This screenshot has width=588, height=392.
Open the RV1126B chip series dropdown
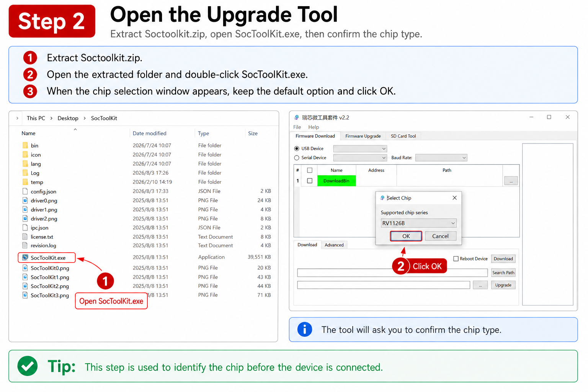click(x=418, y=223)
